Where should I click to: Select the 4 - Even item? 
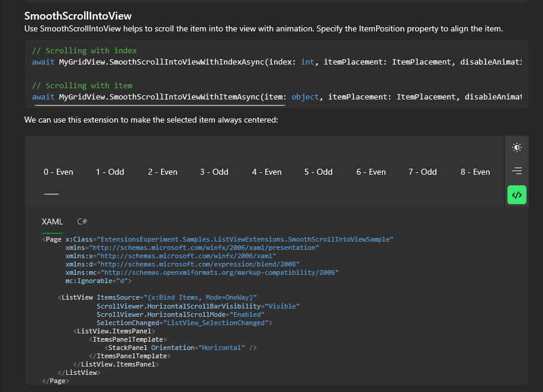pos(266,172)
